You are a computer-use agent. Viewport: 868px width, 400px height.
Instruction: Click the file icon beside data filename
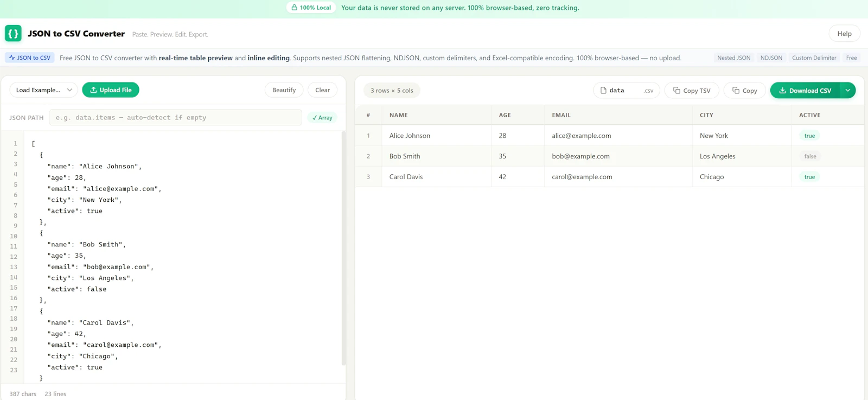pos(603,91)
